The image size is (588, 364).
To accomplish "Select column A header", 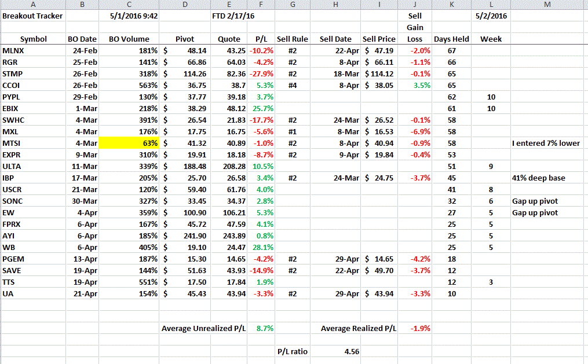I will (x=33, y=5).
